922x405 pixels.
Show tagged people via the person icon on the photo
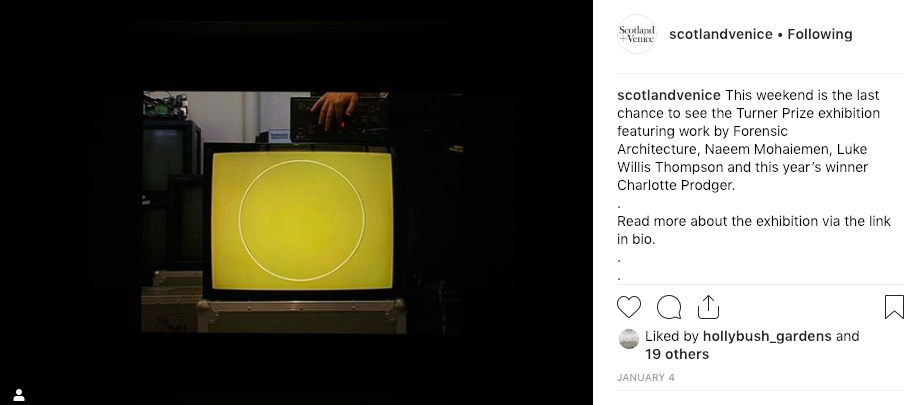coord(19,395)
